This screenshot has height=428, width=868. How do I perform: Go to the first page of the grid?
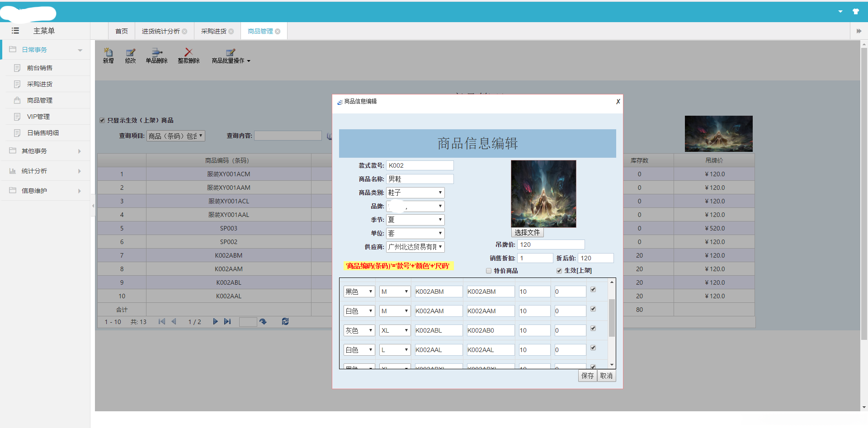(162, 322)
